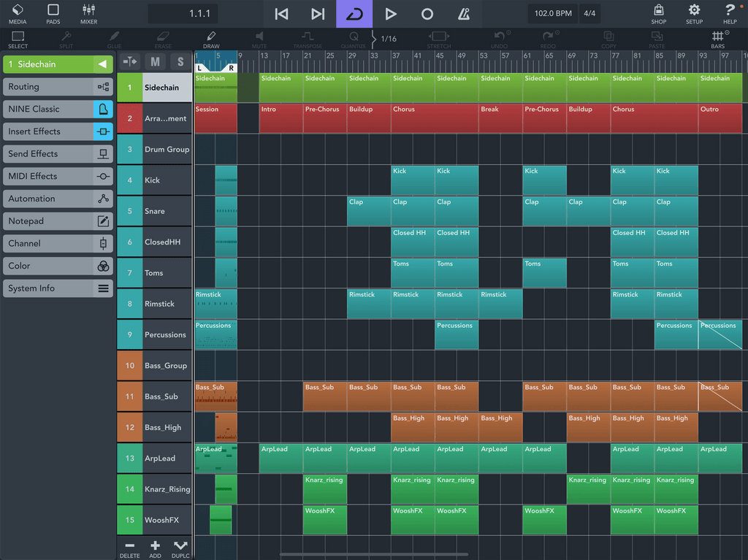Set the tempo in 102.0 BPM field
748x560 pixels.
553,13
